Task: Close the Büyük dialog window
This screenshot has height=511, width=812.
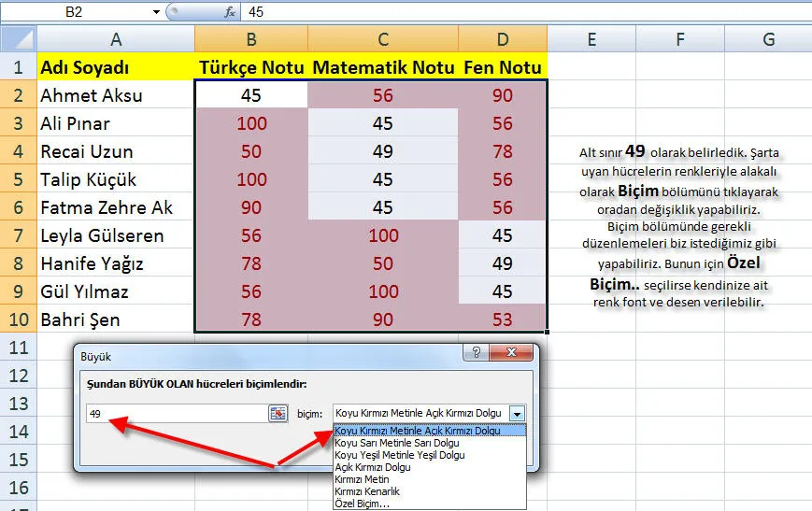Action: pyautogui.click(x=513, y=355)
